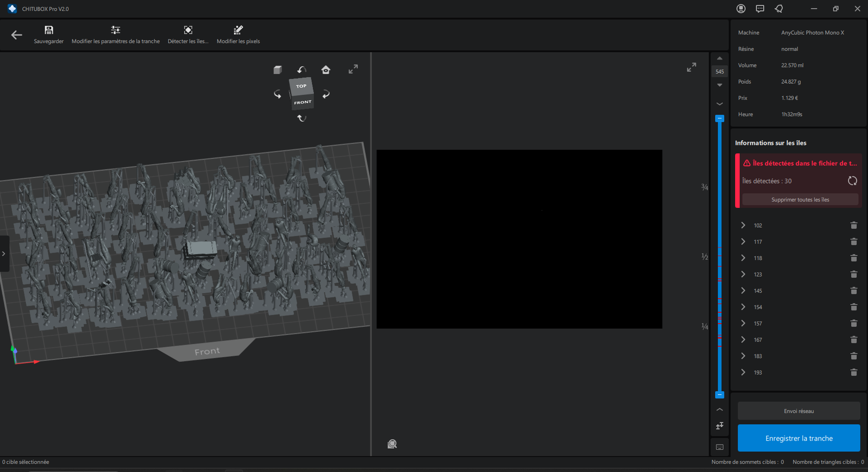Screen dimensions: 868x472
Task: Click the Enregistrer la tranche button
Action: pos(799,438)
